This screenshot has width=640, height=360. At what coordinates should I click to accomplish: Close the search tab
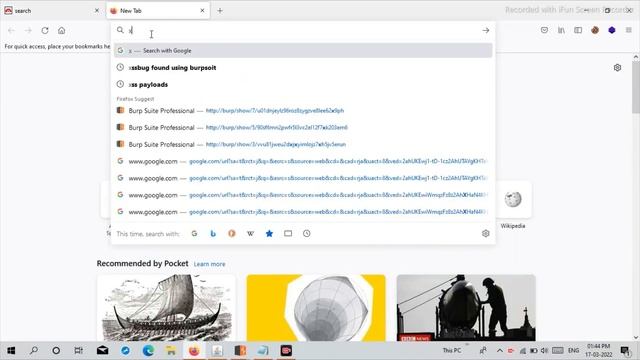(97, 11)
